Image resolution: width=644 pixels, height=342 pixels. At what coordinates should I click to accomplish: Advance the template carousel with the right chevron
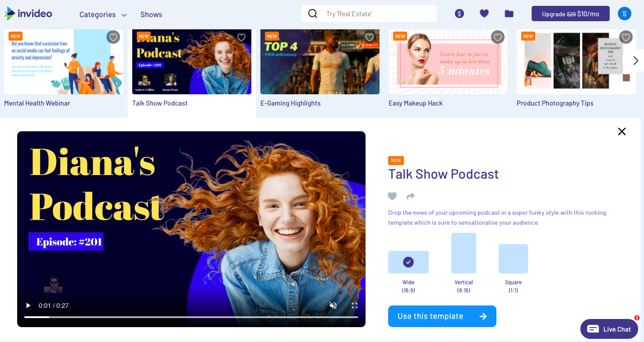tap(635, 60)
